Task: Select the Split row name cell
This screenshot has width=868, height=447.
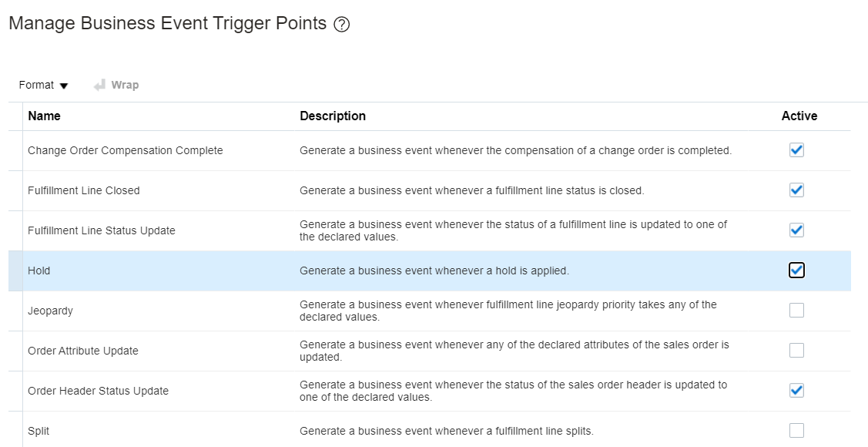Action: [x=39, y=431]
